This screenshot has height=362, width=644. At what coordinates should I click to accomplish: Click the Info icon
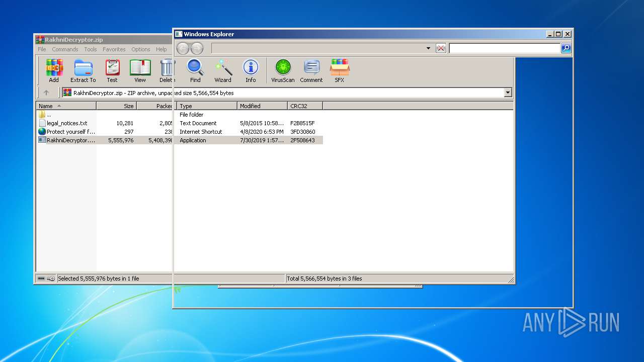251,70
